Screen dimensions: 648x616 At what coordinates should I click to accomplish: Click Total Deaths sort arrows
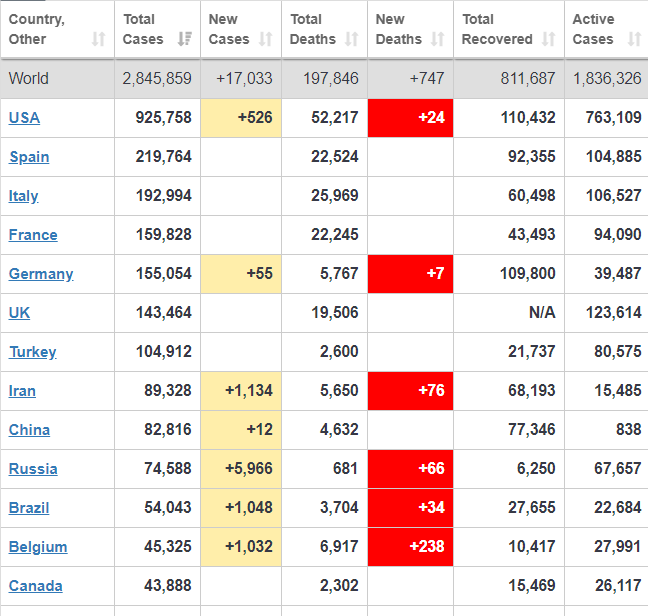pos(351,39)
